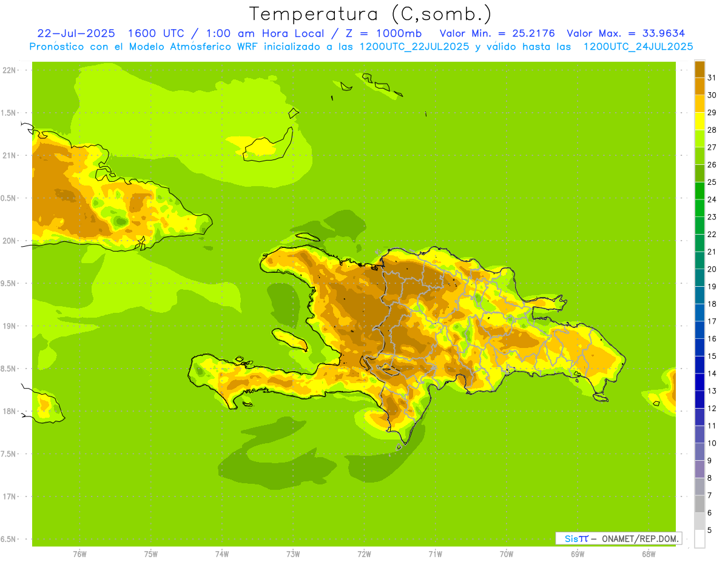
Task: Click 'Valor Min. = 25.2176' text
Action: (x=497, y=33)
